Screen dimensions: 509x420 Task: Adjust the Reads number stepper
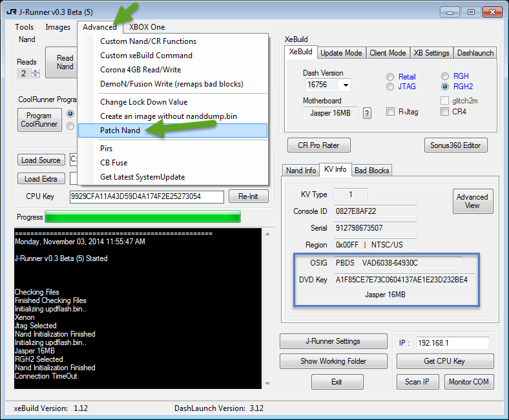click(x=36, y=73)
